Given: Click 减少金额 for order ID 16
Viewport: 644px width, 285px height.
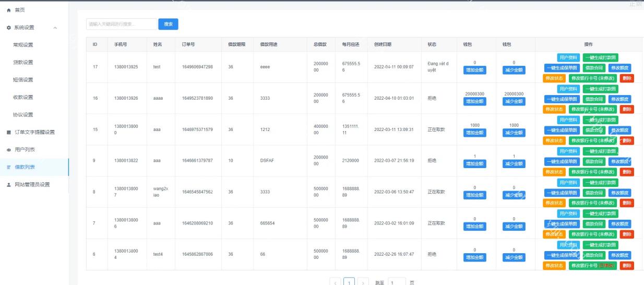Looking at the screenshot, I should [x=514, y=101].
